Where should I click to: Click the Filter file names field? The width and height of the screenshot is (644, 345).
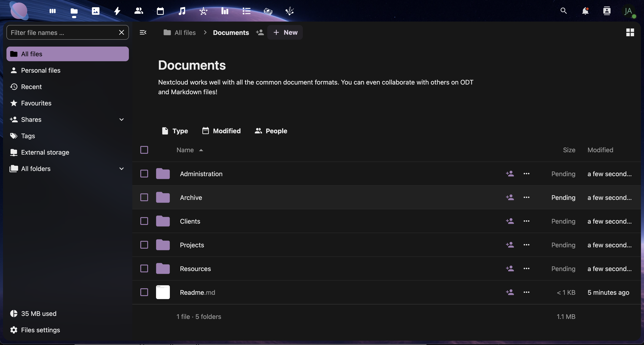63,33
